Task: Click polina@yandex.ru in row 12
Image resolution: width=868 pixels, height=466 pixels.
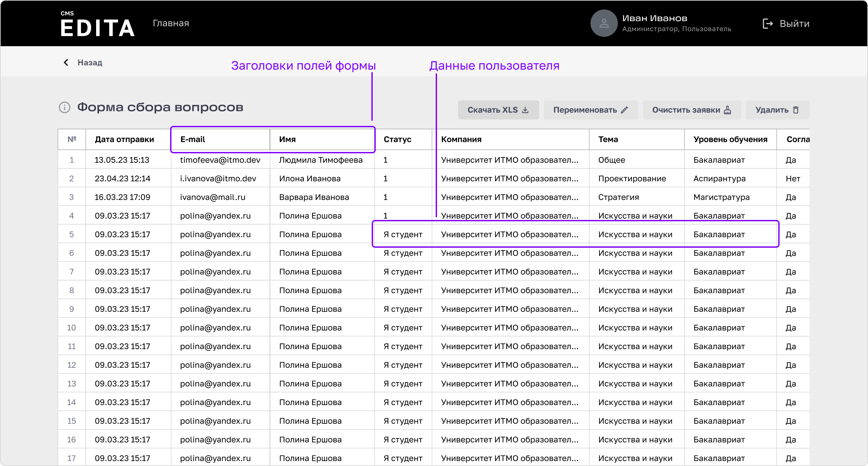Action: (x=215, y=365)
